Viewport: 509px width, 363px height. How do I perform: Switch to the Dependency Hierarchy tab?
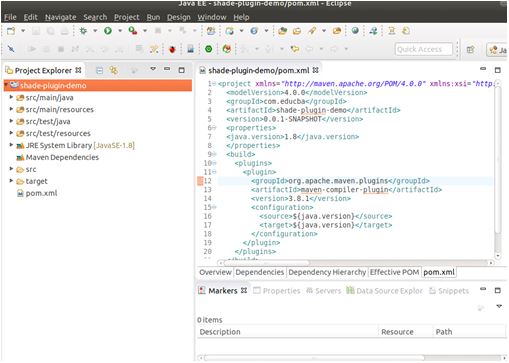click(327, 272)
